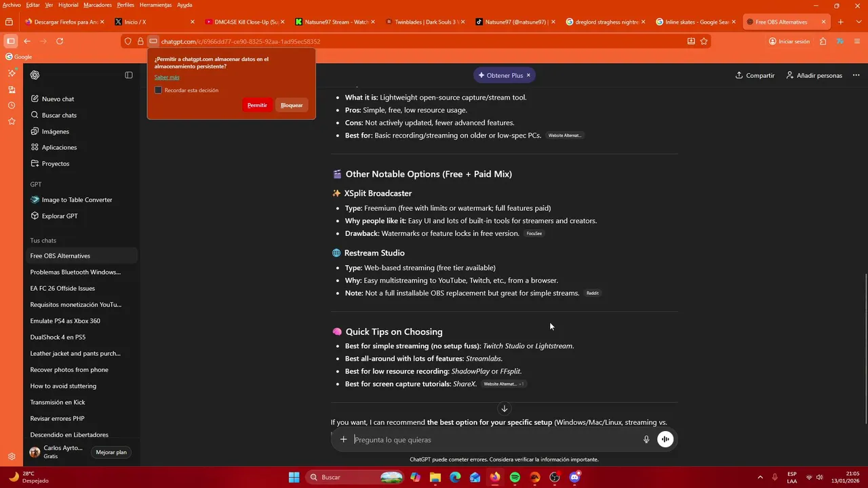This screenshot has width=868, height=488.
Task: Click the Mejorar plan button
Action: pyautogui.click(x=111, y=452)
